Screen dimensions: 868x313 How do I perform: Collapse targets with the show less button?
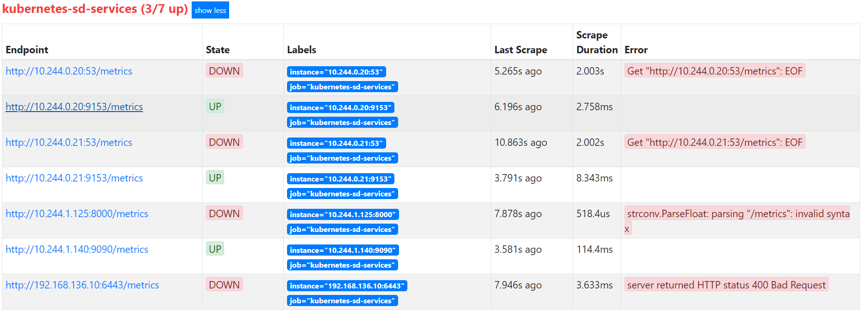[210, 10]
